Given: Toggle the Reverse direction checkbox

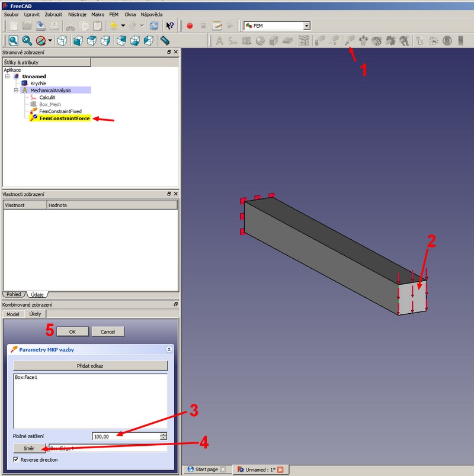Looking at the screenshot, I should pyautogui.click(x=17, y=459).
